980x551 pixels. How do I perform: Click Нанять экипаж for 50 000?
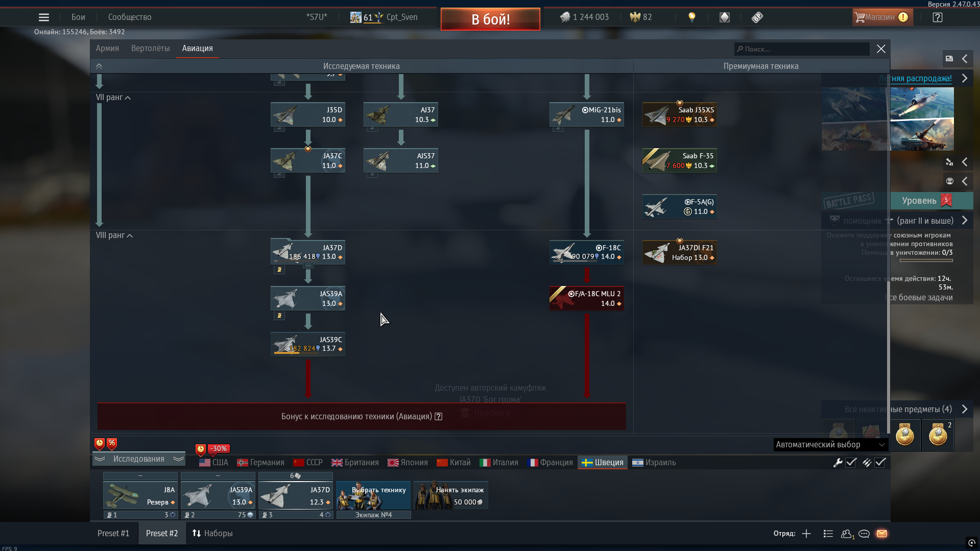(x=451, y=495)
